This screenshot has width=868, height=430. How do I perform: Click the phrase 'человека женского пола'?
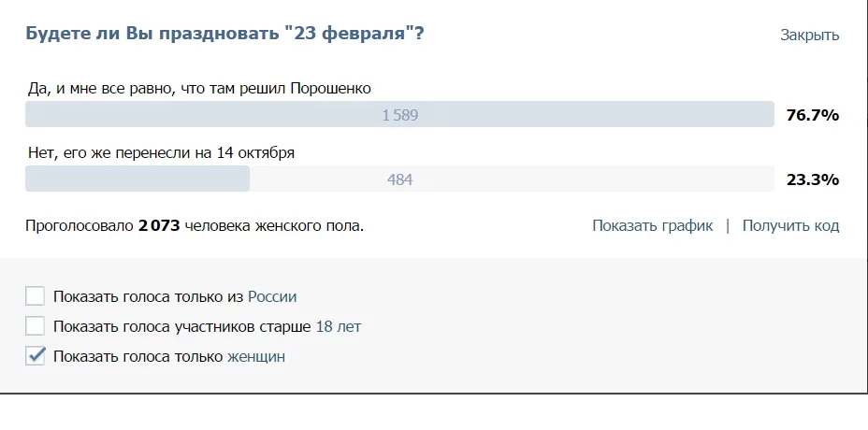273,225
